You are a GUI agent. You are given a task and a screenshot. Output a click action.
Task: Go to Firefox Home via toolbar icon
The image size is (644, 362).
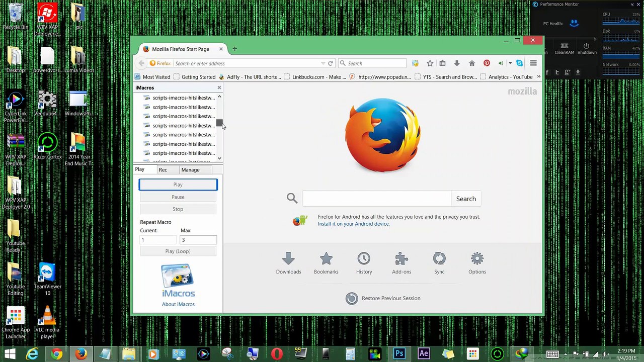tap(472, 63)
